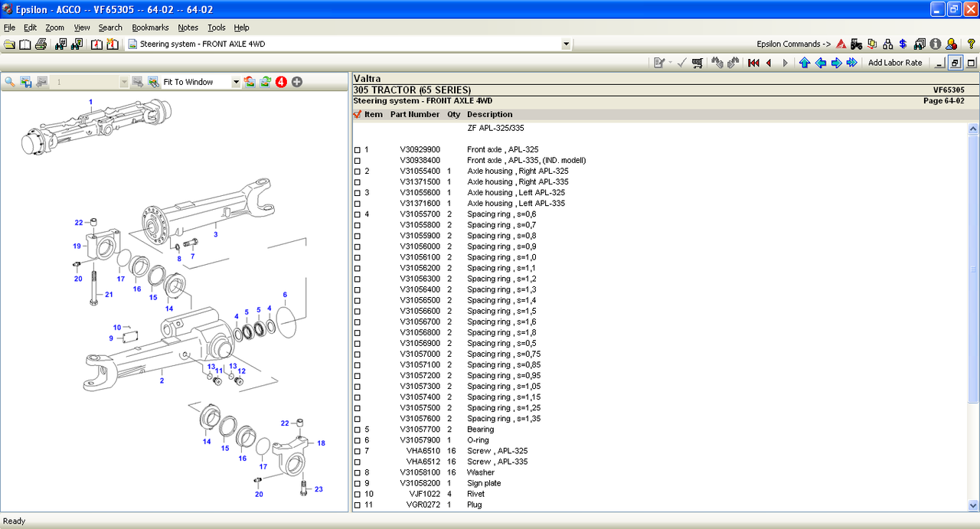Click the round information icon
The height and width of the screenshot is (529, 980).
click(936, 44)
